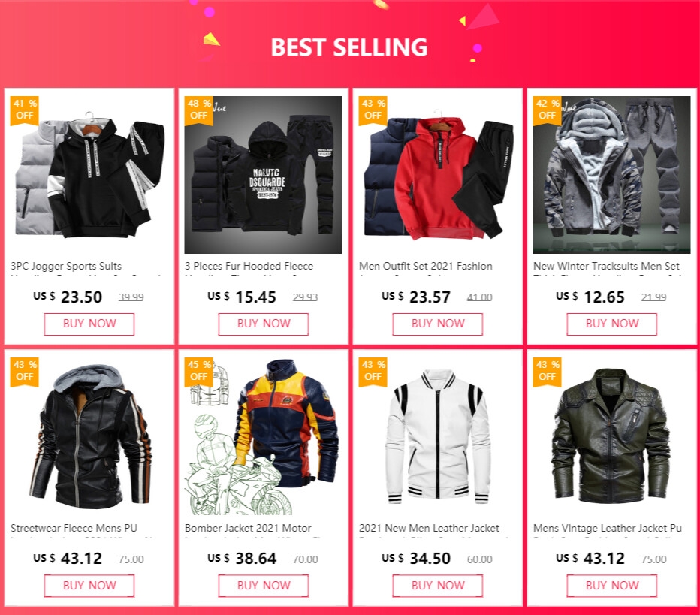Open the camouflage winter tracksuit image
Screen dimensions: 700x615
[611, 174]
